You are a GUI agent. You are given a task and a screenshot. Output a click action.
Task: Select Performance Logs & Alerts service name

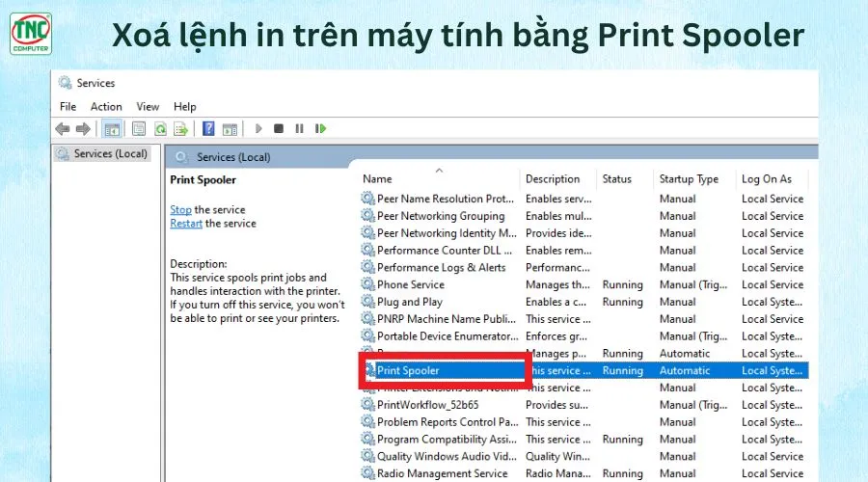[441, 267]
